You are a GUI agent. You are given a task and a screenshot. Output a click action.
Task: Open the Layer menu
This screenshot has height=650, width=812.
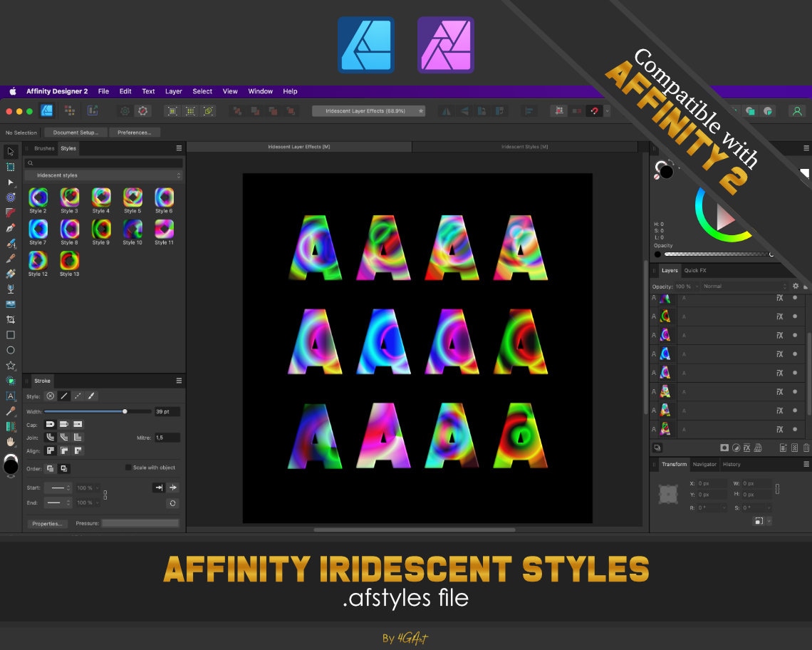[x=174, y=91]
